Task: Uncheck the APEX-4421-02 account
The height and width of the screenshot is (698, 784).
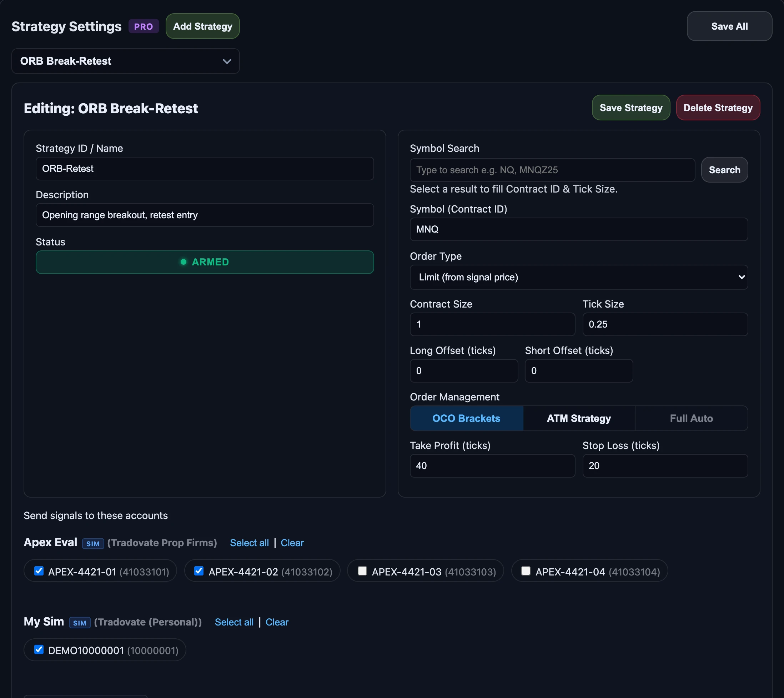Action: (x=199, y=571)
